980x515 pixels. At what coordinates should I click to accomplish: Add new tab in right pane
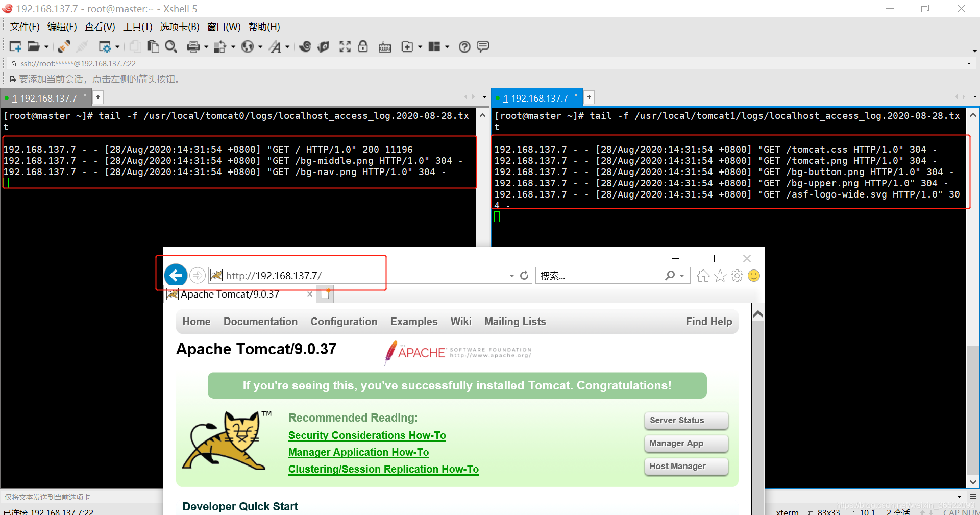[589, 97]
